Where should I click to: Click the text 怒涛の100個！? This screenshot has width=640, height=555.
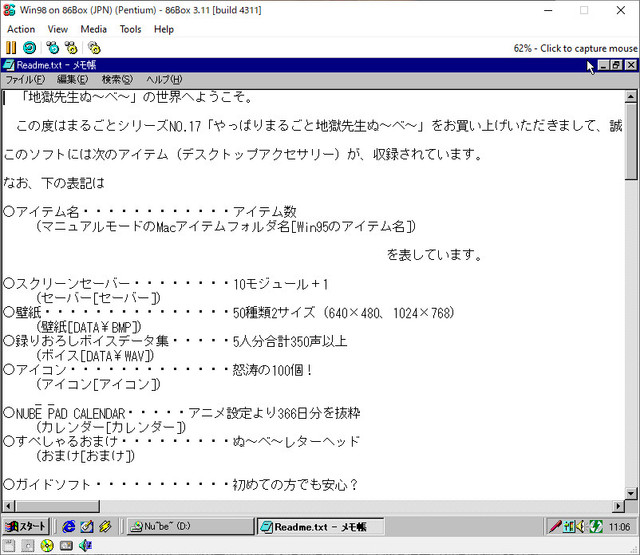273,370
